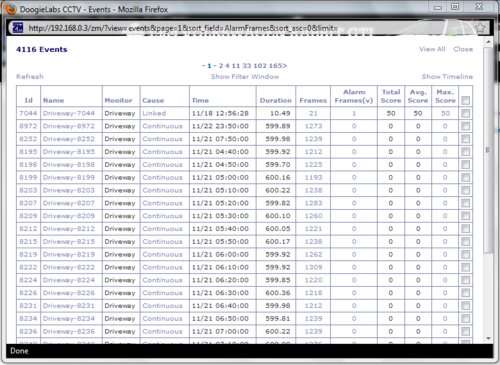Open frames count 1283 in row 8207
The height and width of the screenshot is (365, 500).
pos(313,203)
